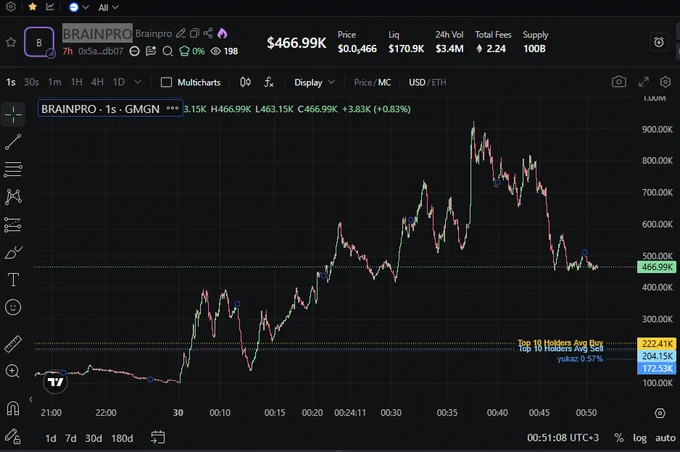Open the Display dropdown
This screenshot has width=680, height=452.
pyautogui.click(x=314, y=82)
